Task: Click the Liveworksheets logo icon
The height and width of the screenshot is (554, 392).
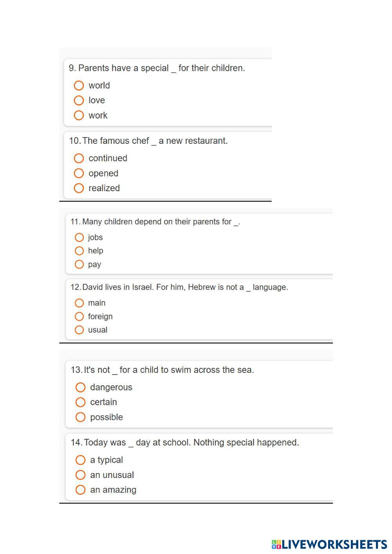Action: pos(276,544)
